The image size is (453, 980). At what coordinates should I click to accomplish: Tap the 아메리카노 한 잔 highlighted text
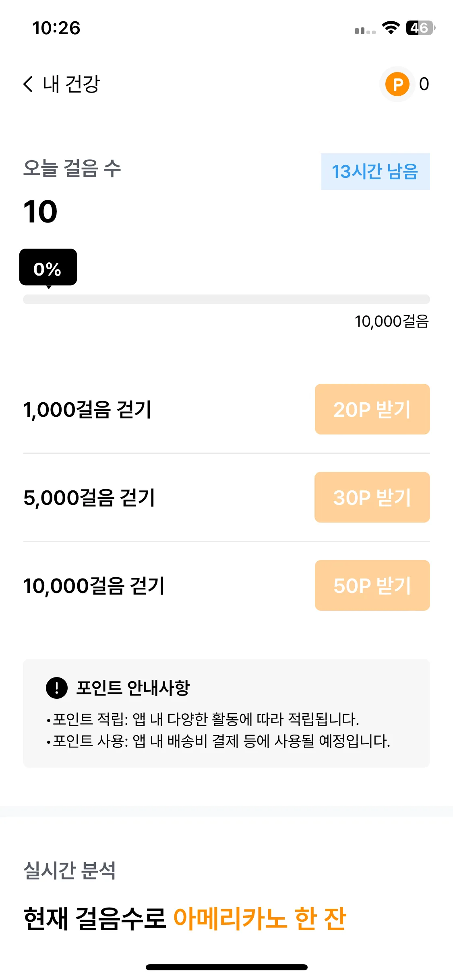pos(260,918)
